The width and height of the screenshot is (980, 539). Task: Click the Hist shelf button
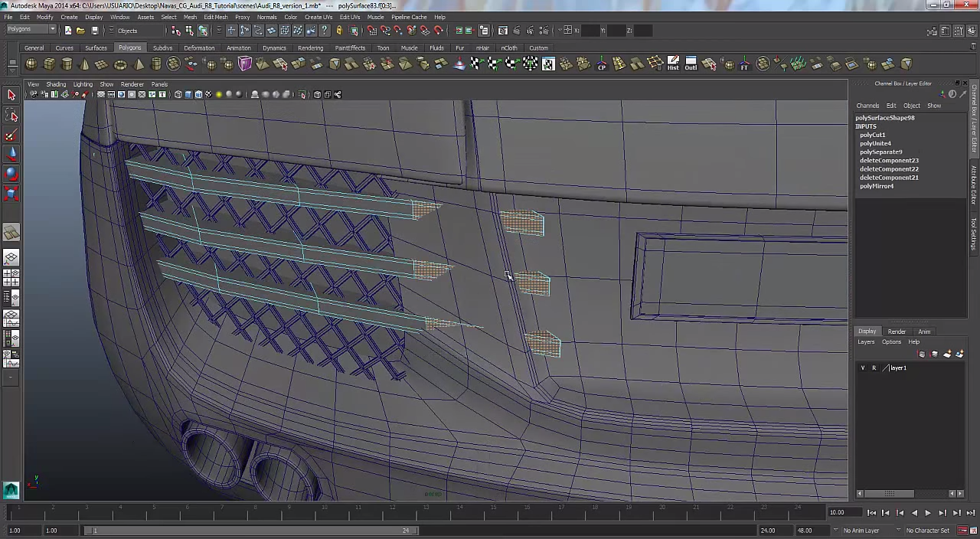point(673,64)
